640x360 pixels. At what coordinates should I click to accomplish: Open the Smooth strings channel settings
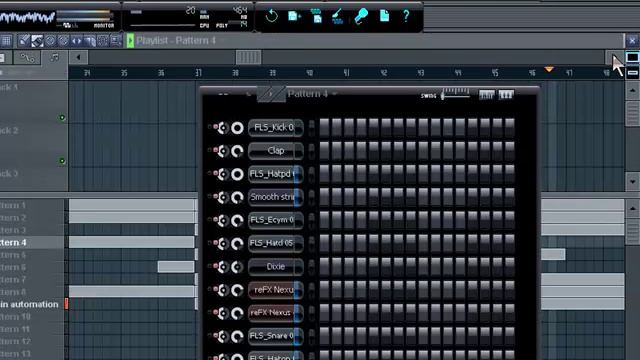(x=276, y=197)
